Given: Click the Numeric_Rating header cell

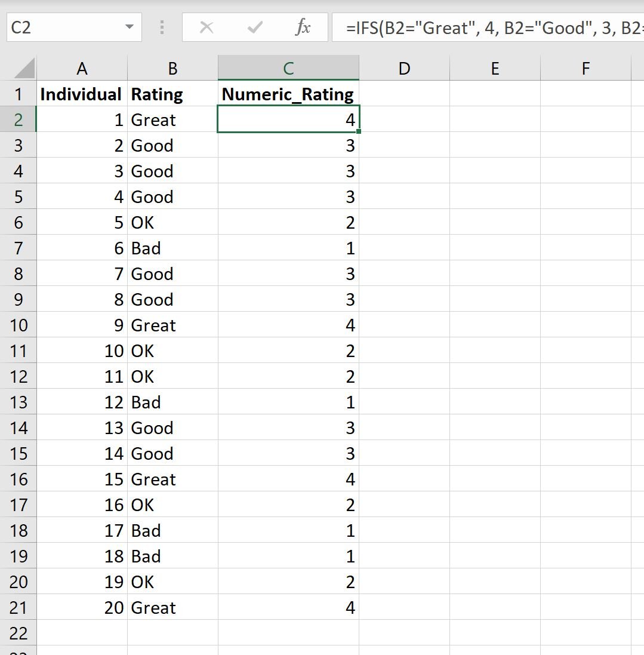Looking at the screenshot, I should coord(288,94).
